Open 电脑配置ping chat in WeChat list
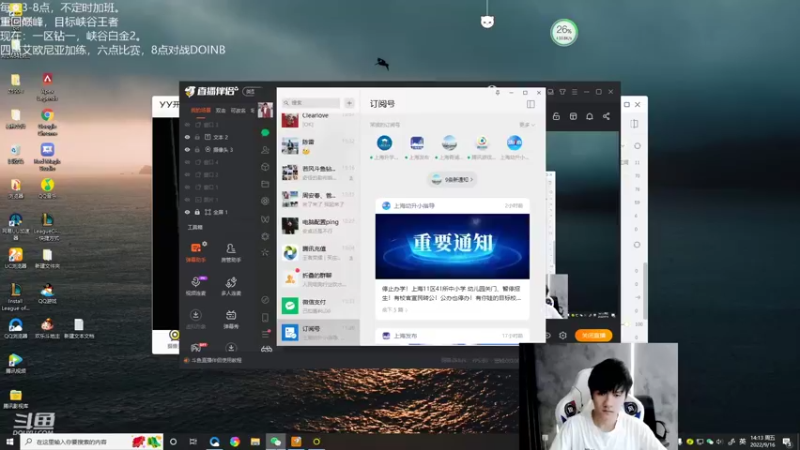Screen dimensions: 800x450 [x=318, y=226]
